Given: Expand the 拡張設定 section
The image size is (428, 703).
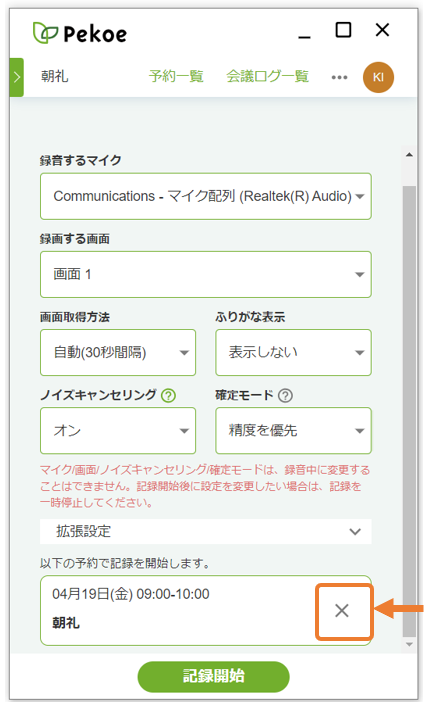Looking at the screenshot, I should click(206, 532).
